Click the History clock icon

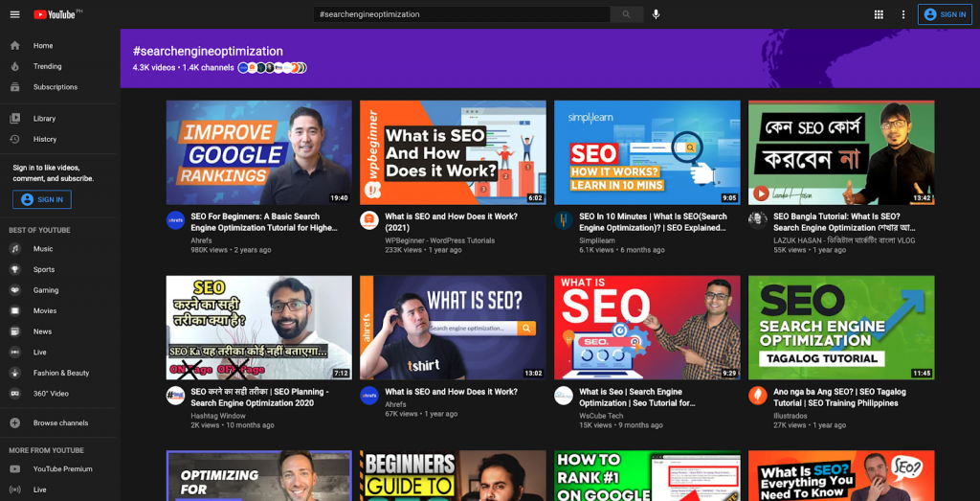(15, 139)
